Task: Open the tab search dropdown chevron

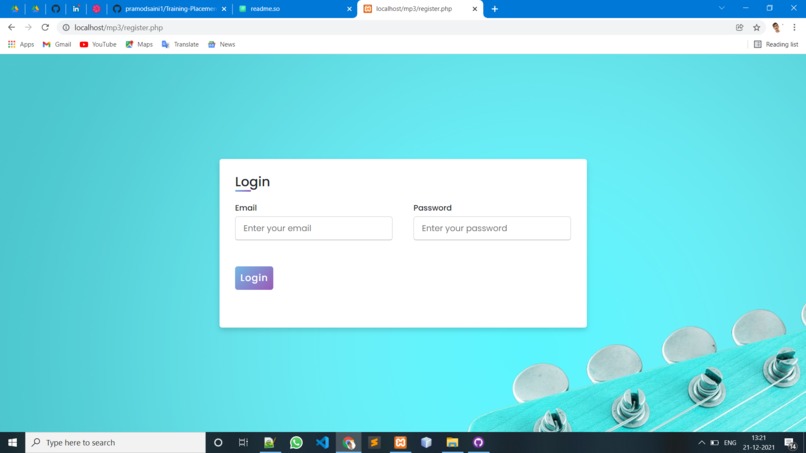Action: click(x=722, y=8)
